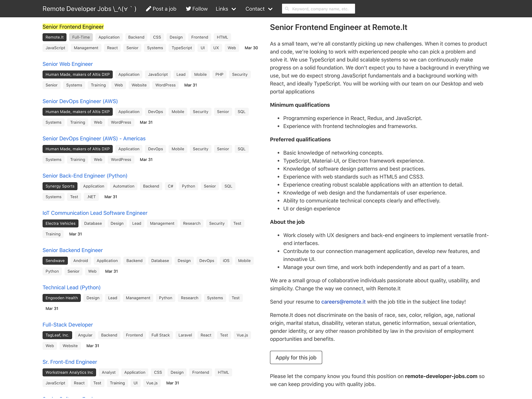The height and width of the screenshot is (399, 532).
Task: Open Full-Stack Developer listing
Action: click(67, 325)
